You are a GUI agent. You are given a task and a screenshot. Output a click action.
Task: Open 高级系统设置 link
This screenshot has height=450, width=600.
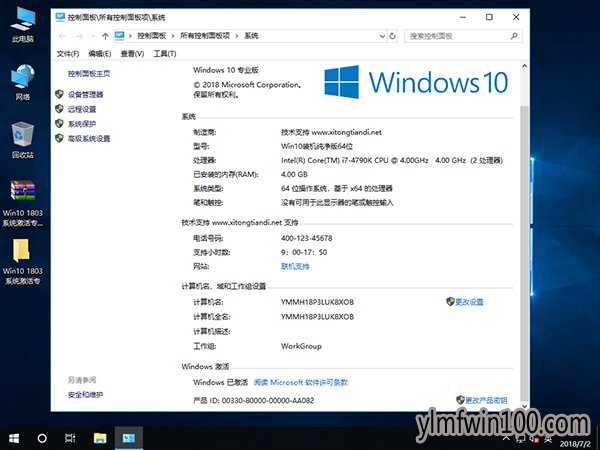point(89,139)
